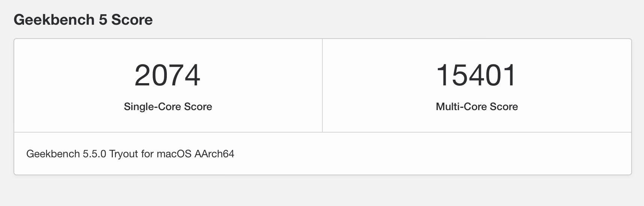
Task: Click the digit 5 in the heading
Action: [103, 20]
